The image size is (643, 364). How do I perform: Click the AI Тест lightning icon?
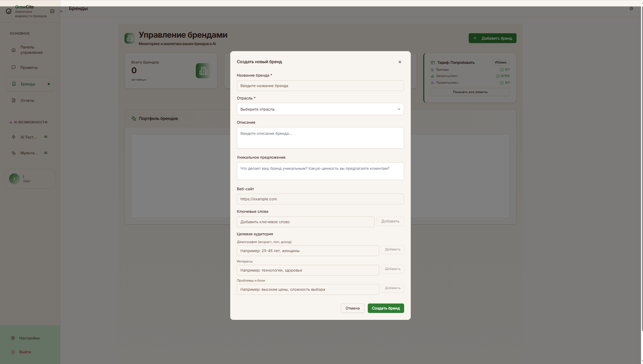(14, 137)
